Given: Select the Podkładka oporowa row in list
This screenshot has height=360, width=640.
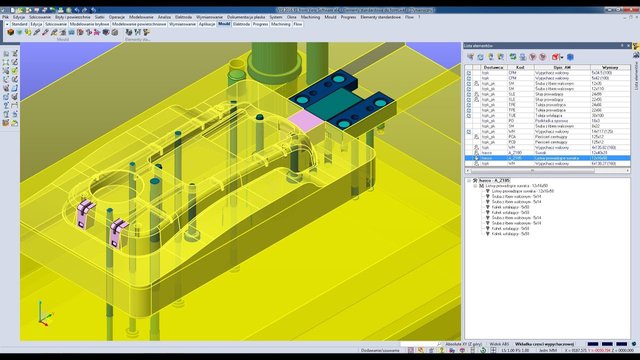Looking at the screenshot, I should pos(547,121).
